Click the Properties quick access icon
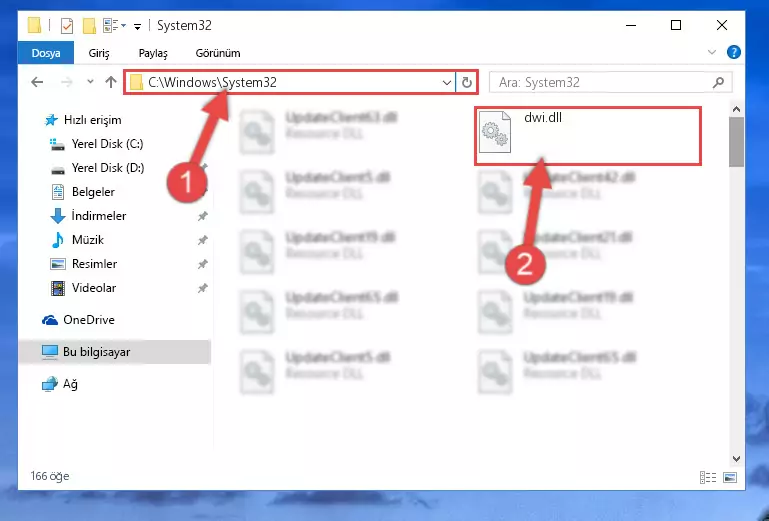This screenshot has width=769, height=521. [x=67, y=26]
